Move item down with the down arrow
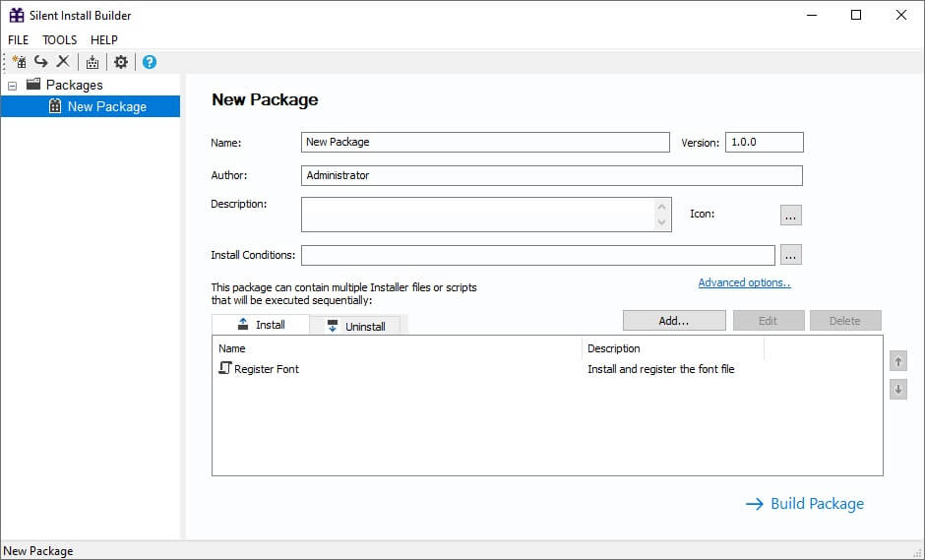This screenshot has width=925, height=560. coord(897,390)
